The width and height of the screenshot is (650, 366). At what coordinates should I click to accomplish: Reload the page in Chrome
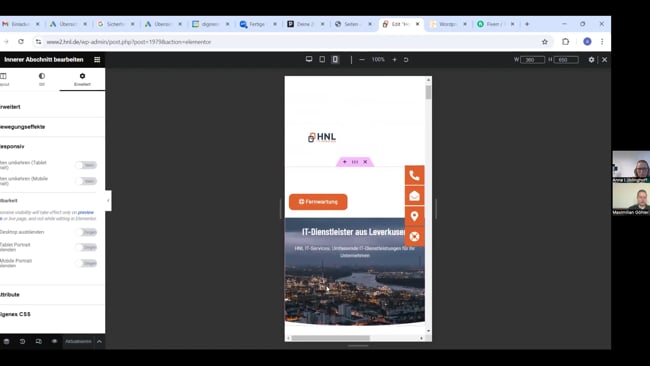pos(21,41)
